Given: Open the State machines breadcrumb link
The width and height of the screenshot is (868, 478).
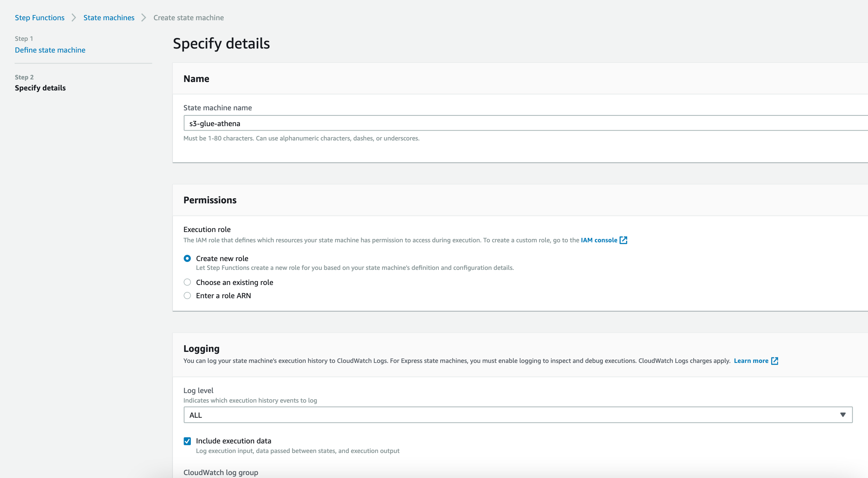Looking at the screenshot, I should [x=109, y=18].
